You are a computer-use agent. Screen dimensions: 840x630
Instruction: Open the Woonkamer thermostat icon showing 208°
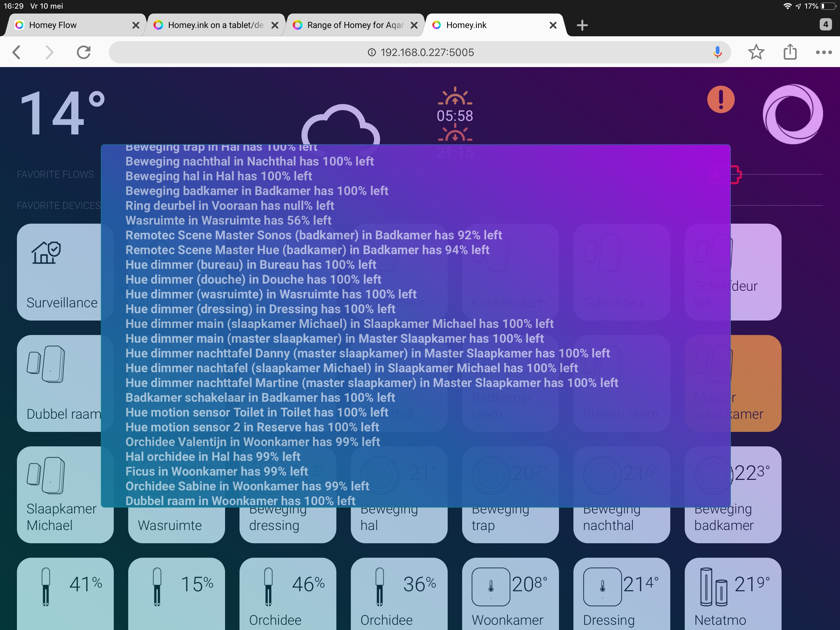[x=491, y=587]
